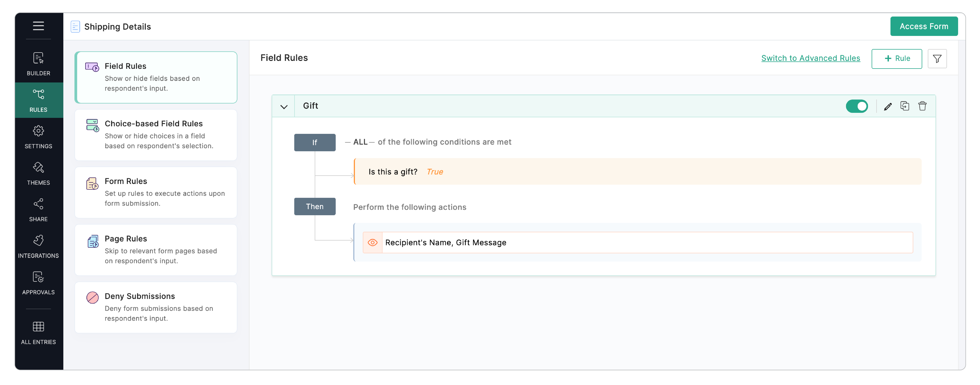Screen dimensions: 980x385
Task: Go to Themes in sidebar
Action: (x=38, y=173)
